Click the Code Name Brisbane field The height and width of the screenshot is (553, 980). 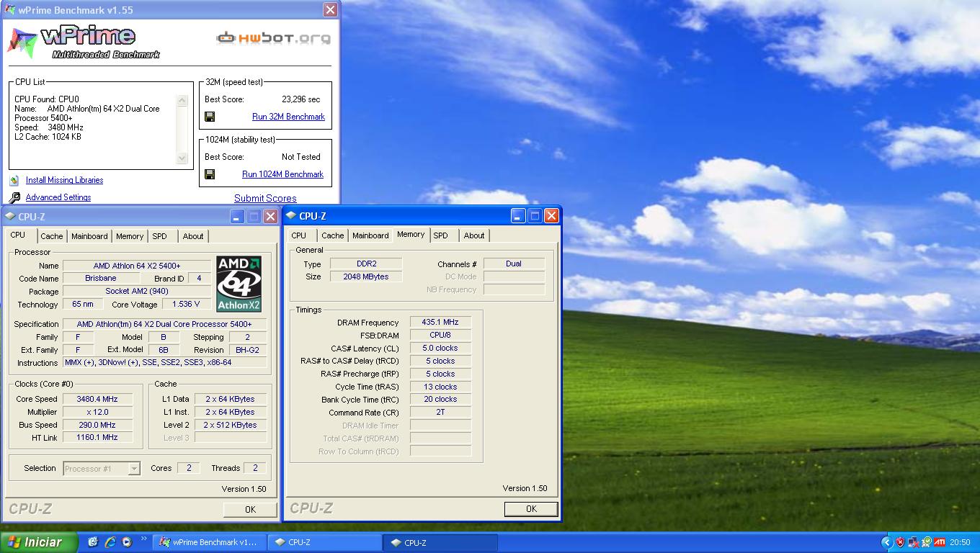click(101, 279)
